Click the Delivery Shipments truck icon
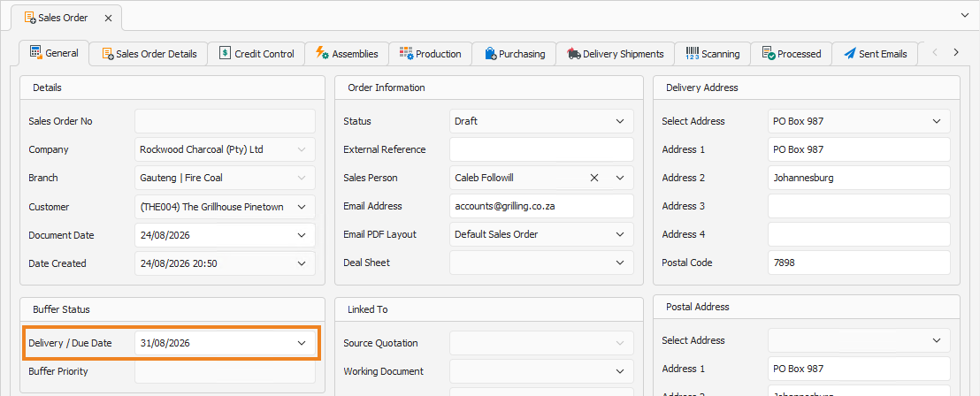980x396 pixels. [x=574, y=54]
